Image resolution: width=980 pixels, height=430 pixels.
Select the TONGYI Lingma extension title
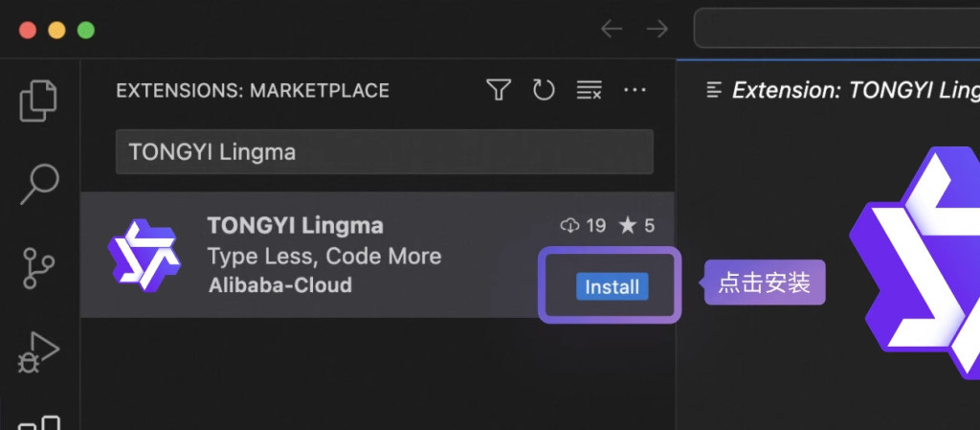(295, 226)
